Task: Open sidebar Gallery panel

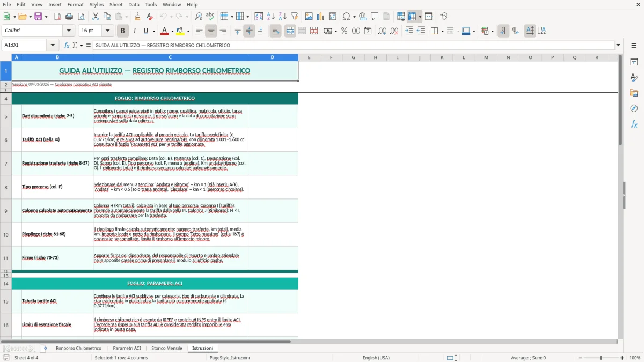Action: point(634,93)
